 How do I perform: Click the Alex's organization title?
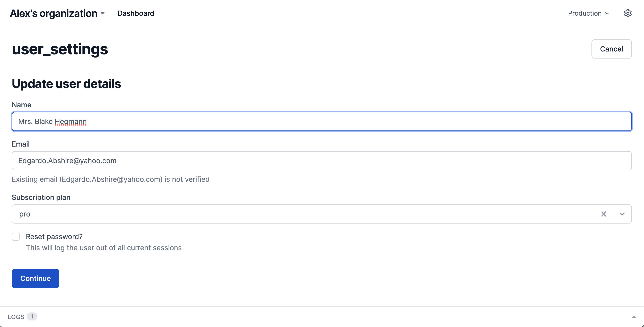pos(54,13)
